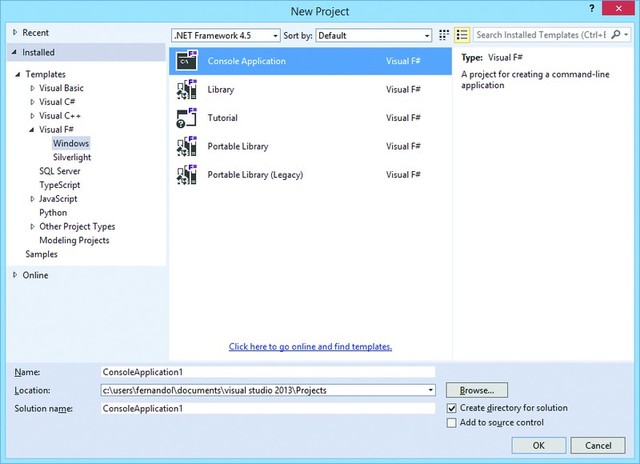Enable Add to source control checkbox
The height and width of the screenshot is (464, 640).
(x=451, y=423)
